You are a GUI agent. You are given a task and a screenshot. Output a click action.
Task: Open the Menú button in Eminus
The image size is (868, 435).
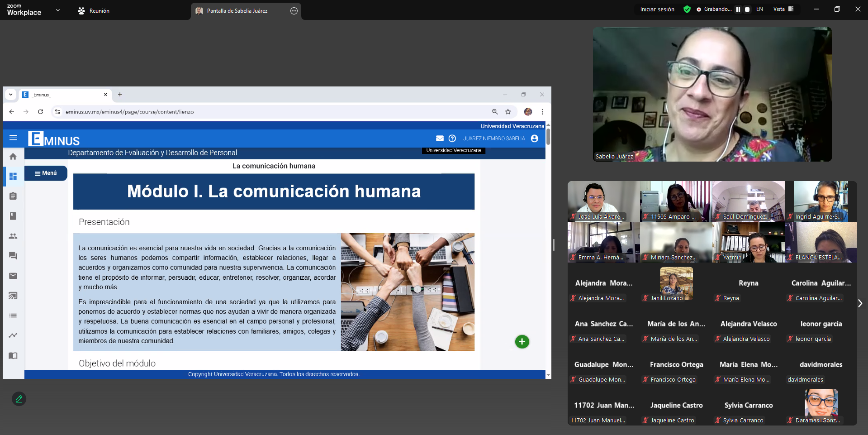tap(46, 173)
